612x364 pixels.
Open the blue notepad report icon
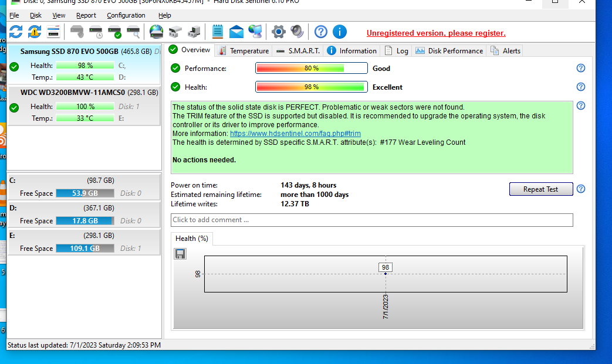(x=218, y=32)
